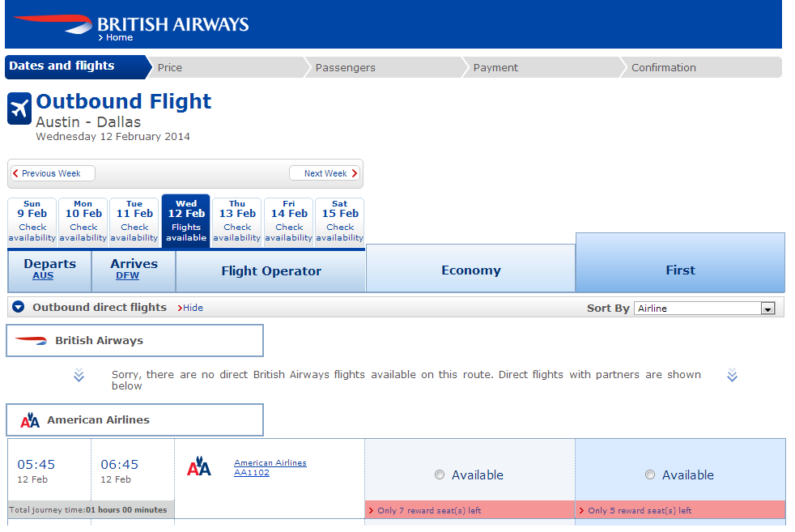The height and width of the screenshot is (532, 795).
Task: Click the left double-chevron down icon
Action: (79, 375)
